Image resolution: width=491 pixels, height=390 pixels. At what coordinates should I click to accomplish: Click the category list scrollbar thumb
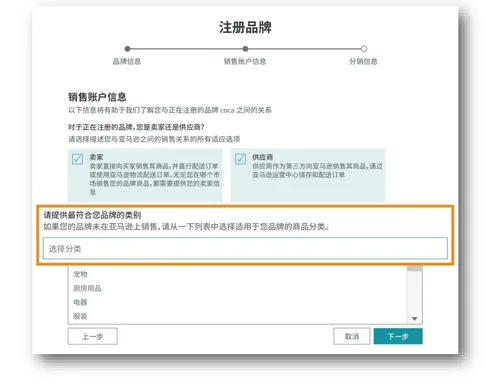click(x=414, y=269)
